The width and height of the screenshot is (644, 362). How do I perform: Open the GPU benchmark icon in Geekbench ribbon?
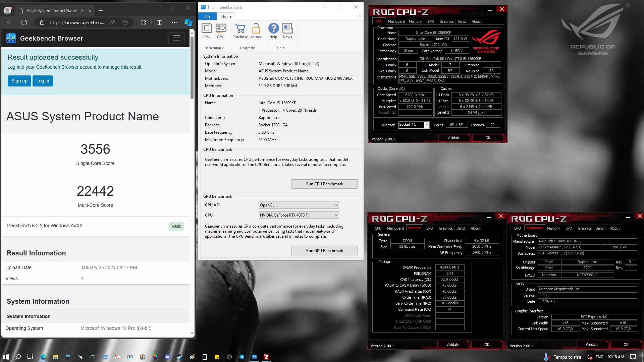tap(221, 31)
